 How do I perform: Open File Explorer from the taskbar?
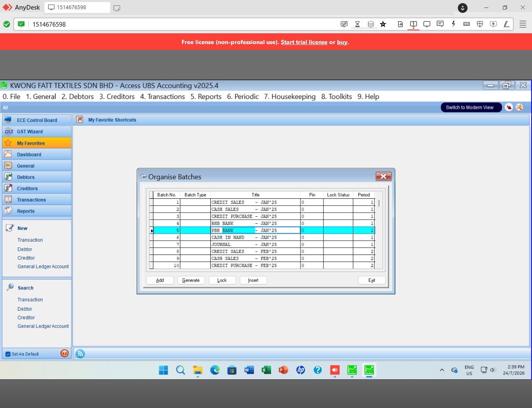coord(197,370)
